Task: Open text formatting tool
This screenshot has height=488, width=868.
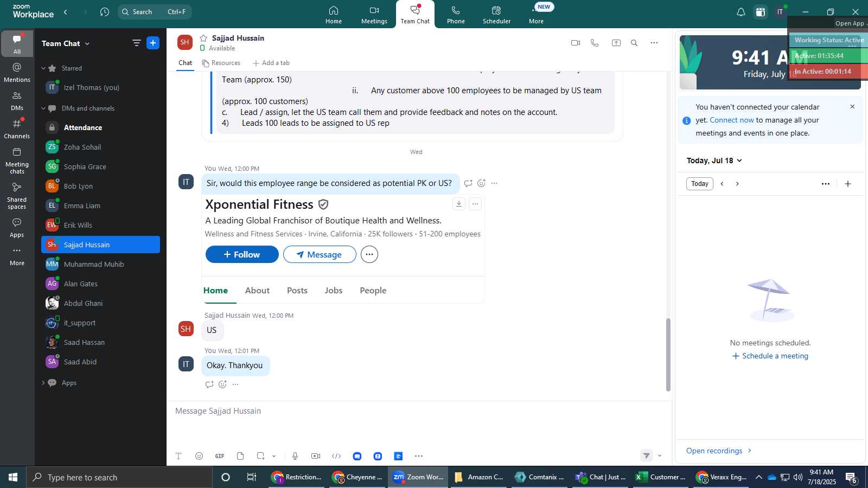Action: point(178,456)
